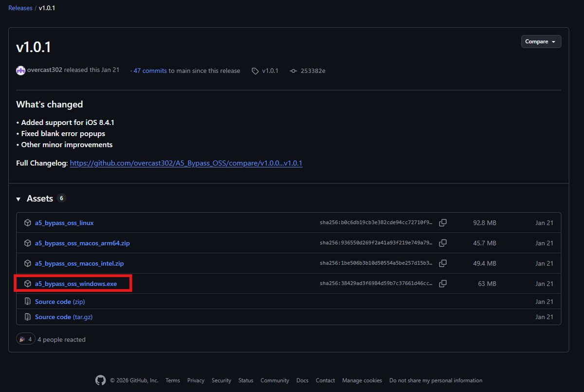584x392 pixels.
Task: Click "Other minor improvements" line
Action: 67,144
